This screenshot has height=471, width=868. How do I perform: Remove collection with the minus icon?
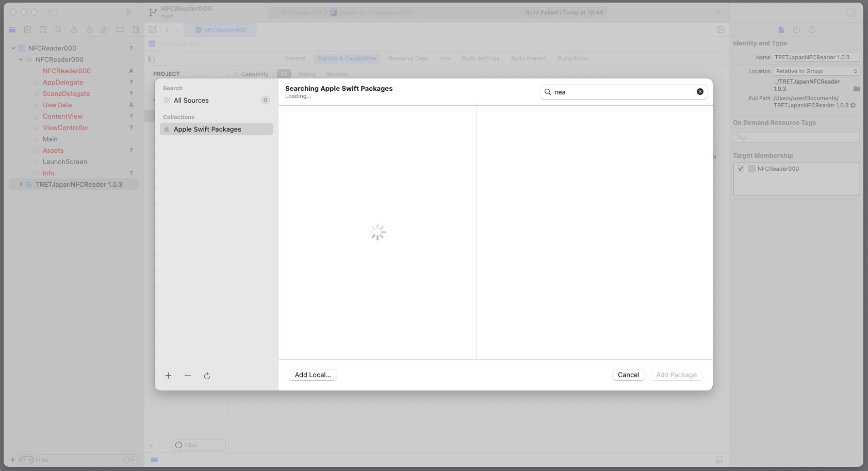[x=188, y=376]
